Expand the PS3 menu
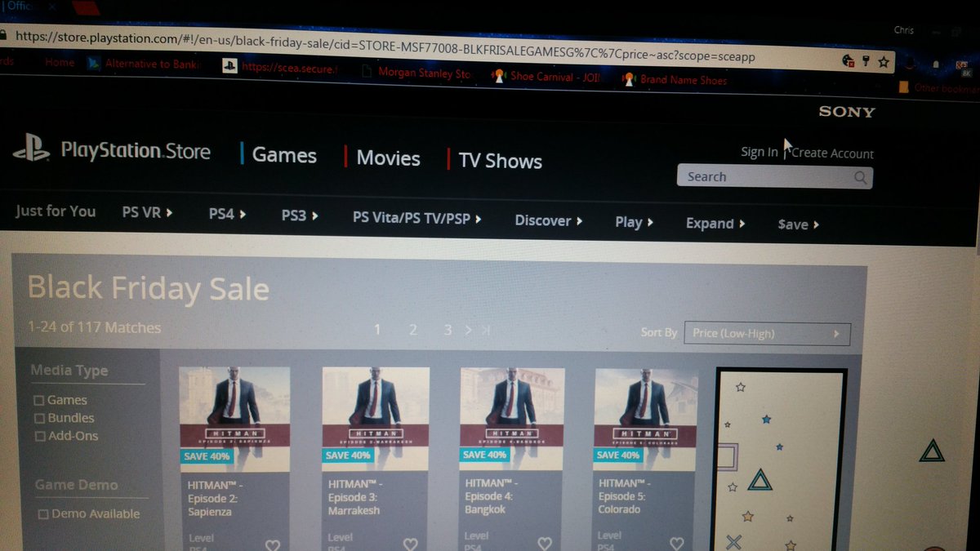Viewport: 980px width, 551px height. [x=300, y=216]
